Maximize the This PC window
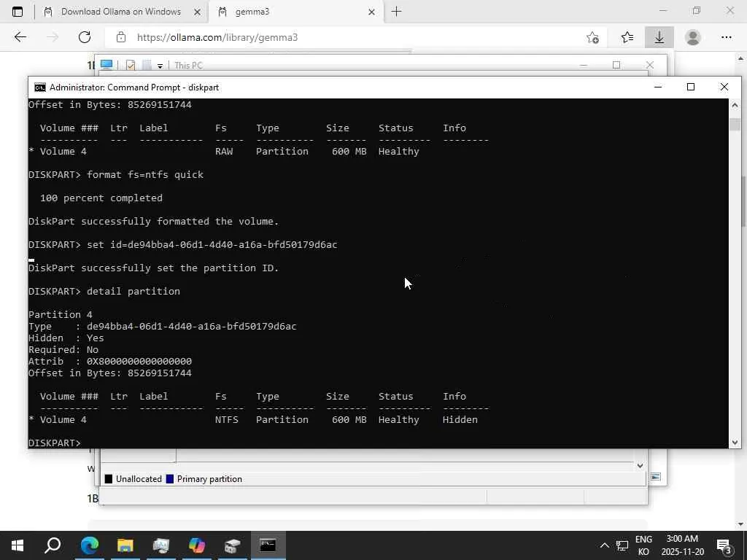The image size is (747, 560). pyautogui.click(x=616, y=65)
